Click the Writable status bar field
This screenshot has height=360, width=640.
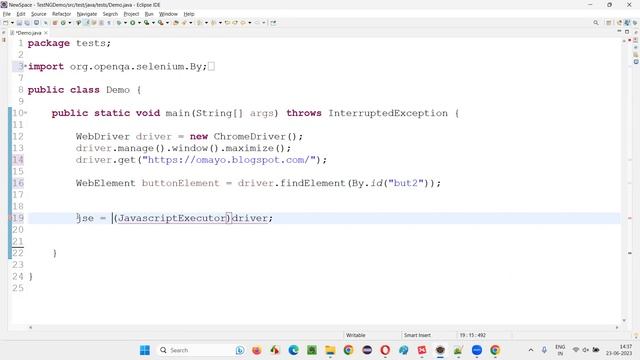pos(356,335)
